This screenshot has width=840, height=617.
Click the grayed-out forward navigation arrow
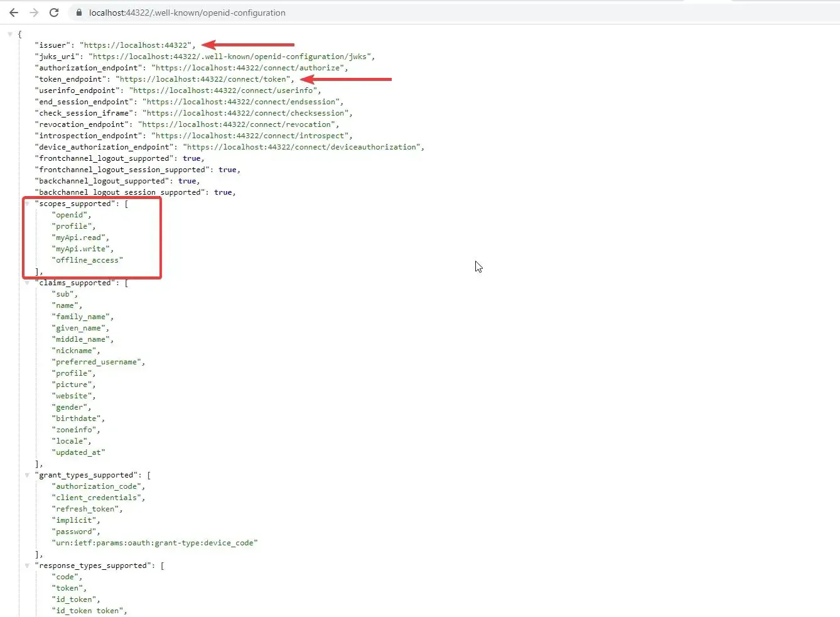(x=33, y=12)
